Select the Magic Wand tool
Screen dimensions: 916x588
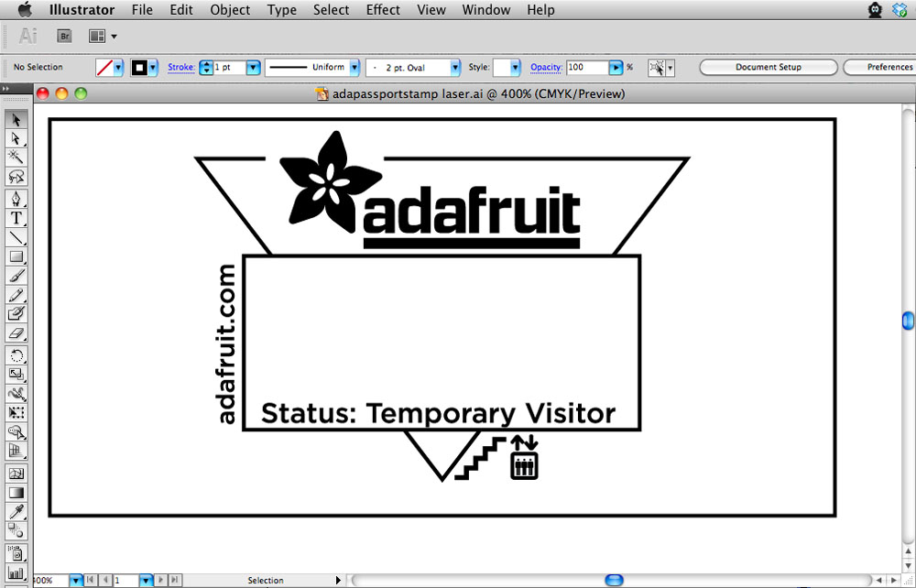(16, 157)
